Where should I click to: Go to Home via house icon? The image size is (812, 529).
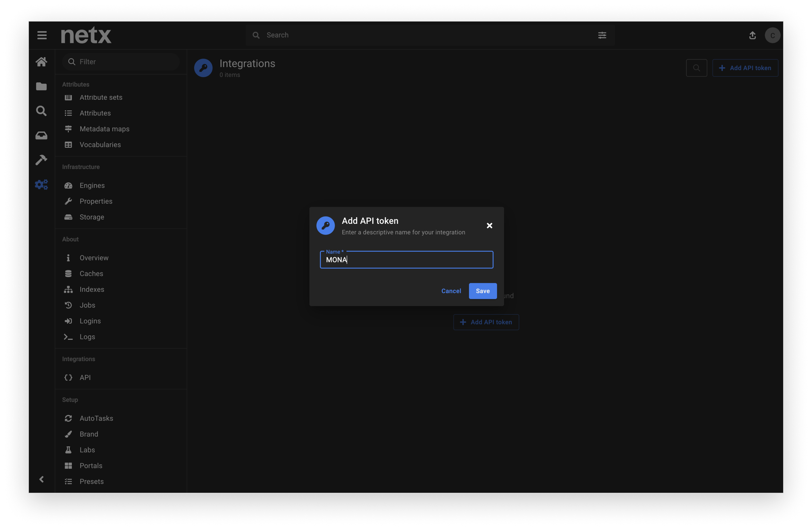(x=41, y=62)
